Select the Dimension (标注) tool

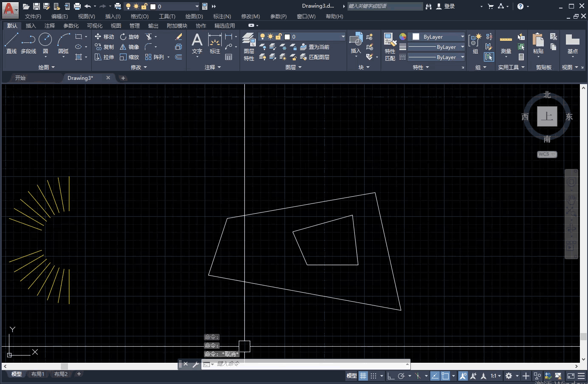point(215,43)
